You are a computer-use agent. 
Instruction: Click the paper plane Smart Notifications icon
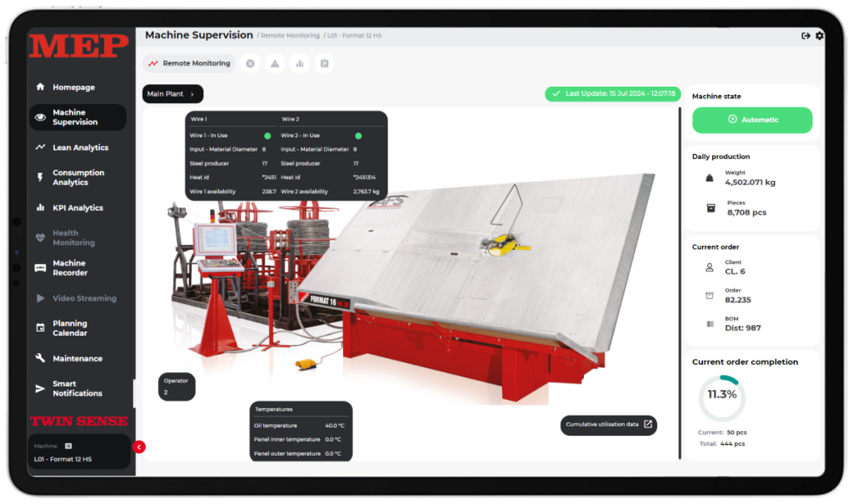(40, 388)
